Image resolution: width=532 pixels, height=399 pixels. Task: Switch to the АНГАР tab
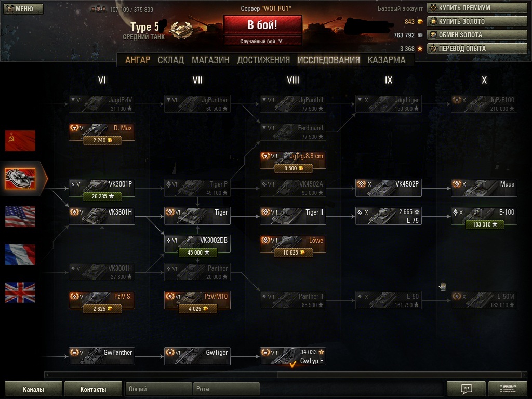pos(137,60)
